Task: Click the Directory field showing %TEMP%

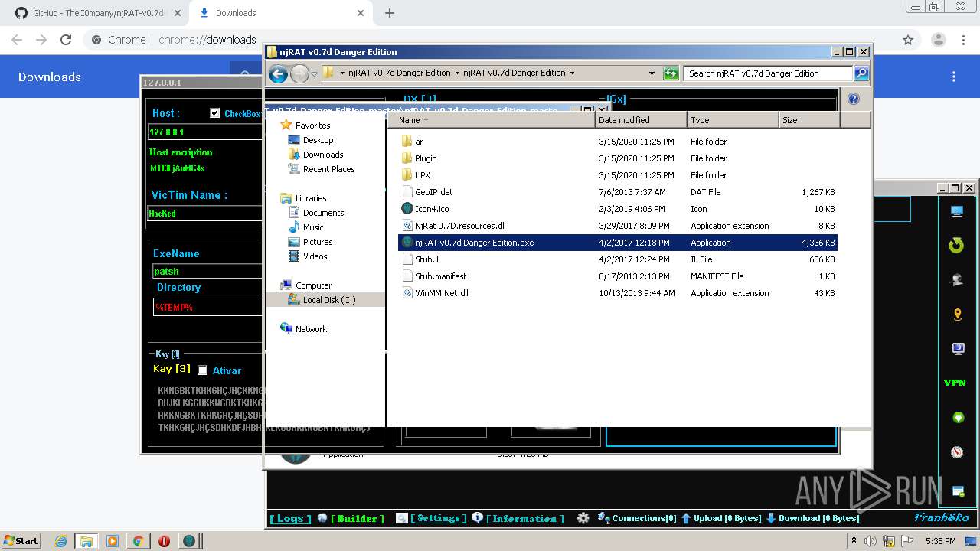Action: pos(208,307)
